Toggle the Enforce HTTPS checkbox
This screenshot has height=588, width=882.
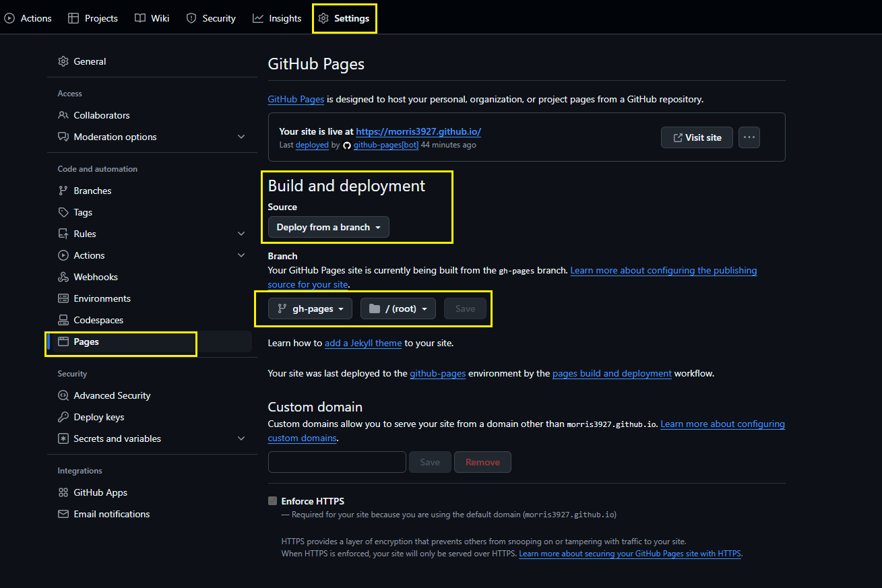272,500
